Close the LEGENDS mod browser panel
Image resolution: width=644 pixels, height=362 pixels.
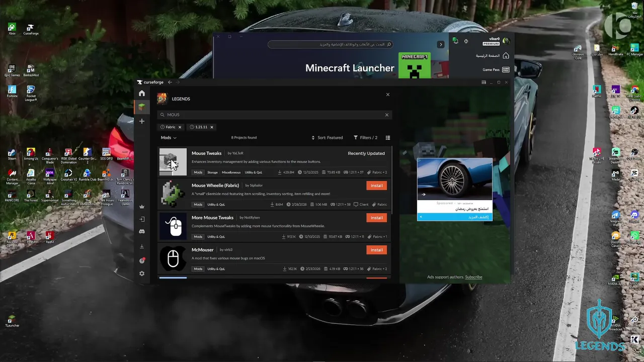tap(388, 95)
